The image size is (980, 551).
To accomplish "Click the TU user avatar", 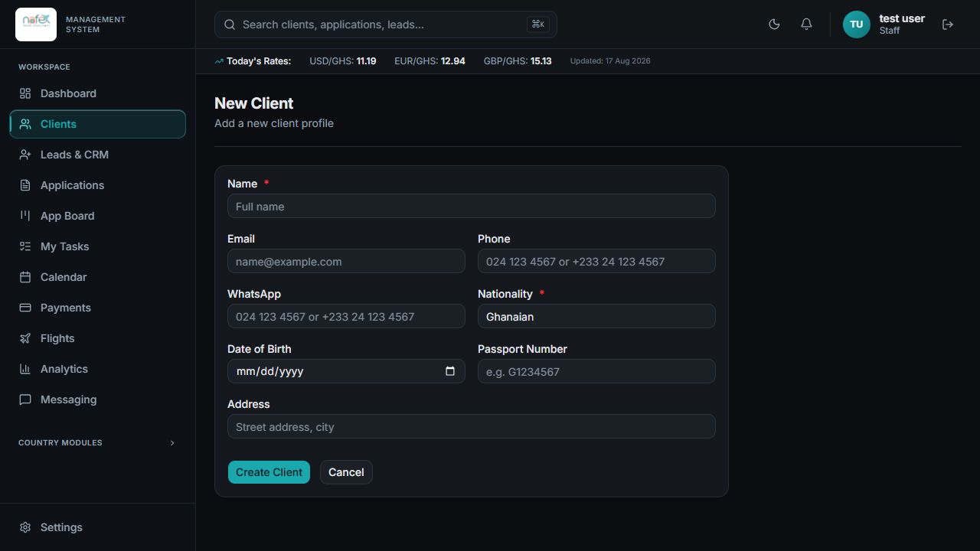I will coord(857,24).
